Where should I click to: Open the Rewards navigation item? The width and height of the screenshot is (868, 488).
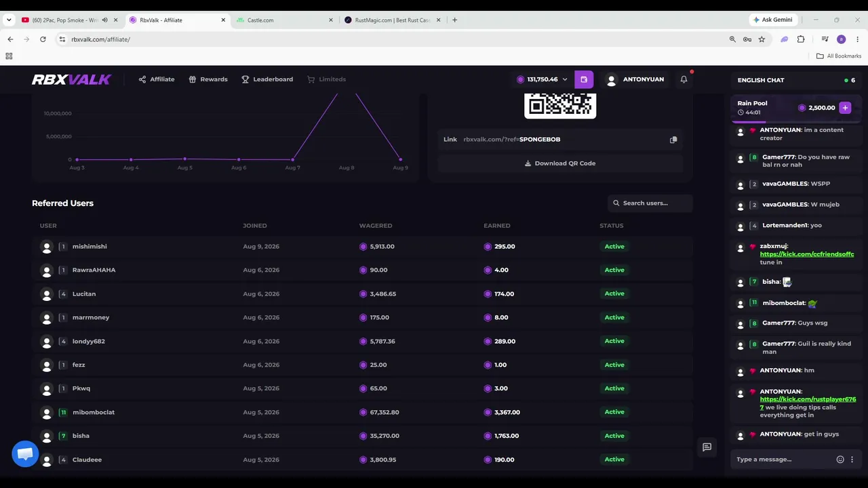tap(208, 79)
